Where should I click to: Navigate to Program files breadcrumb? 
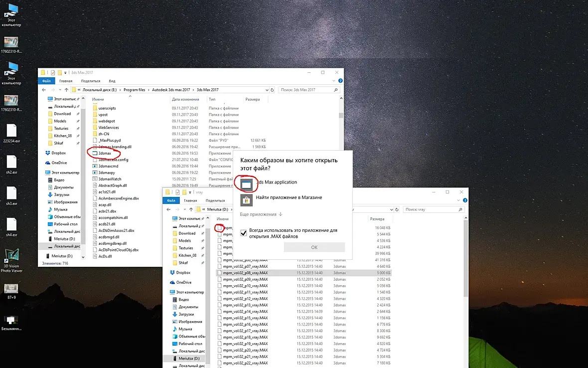point(134,90)
